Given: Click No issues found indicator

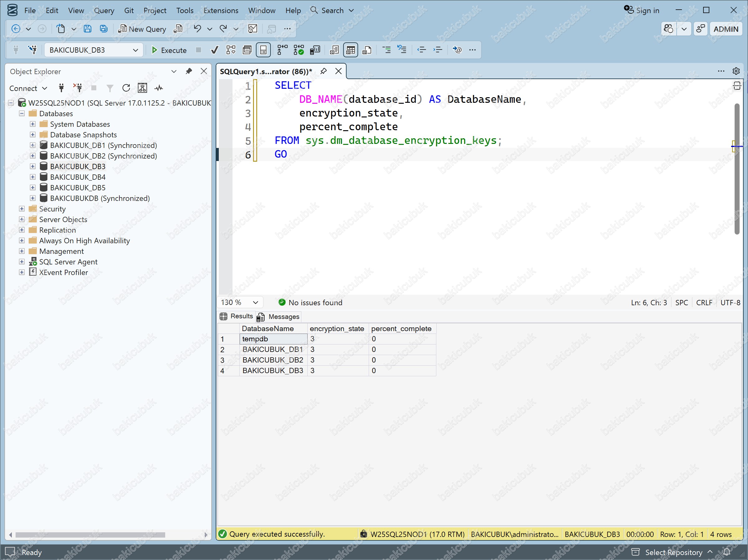Looking at the screenshot, I should coord(310,302).
